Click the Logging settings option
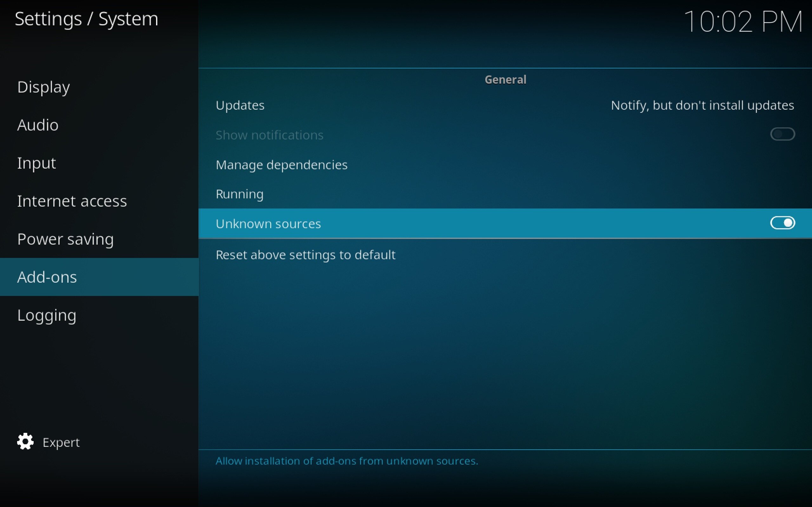 47,315
